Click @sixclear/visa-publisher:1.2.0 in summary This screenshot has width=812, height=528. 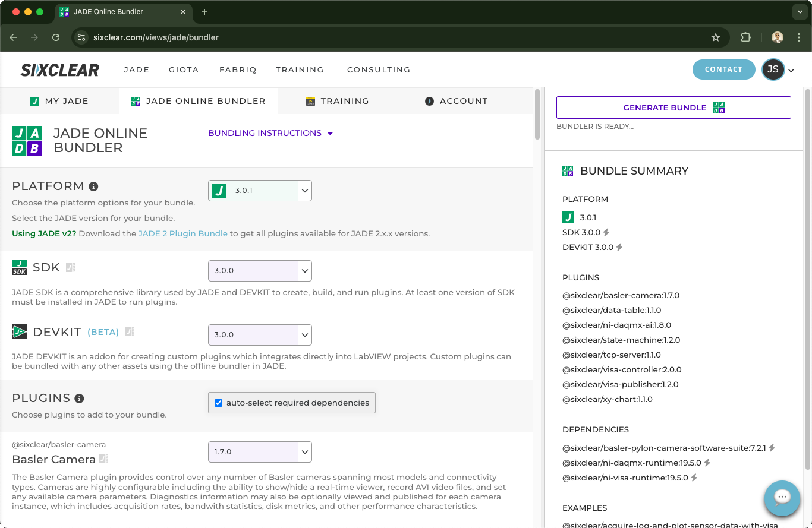coord(620,384)
